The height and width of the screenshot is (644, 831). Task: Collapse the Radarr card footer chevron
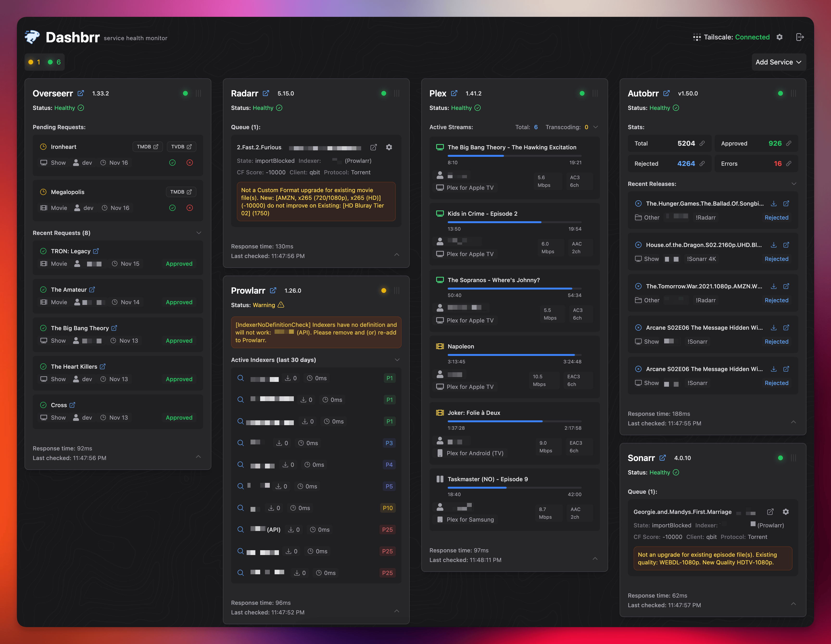[x=397, y=254]
